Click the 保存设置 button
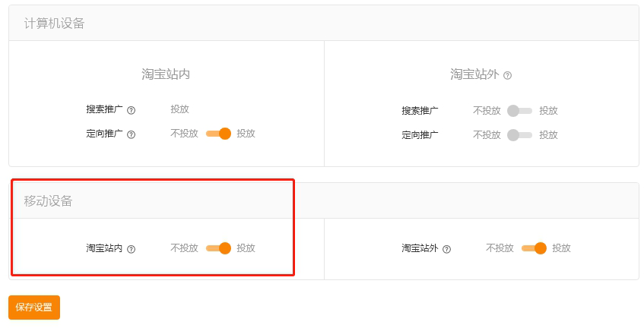This screenshot has height=328, width=644. (34, 307)
